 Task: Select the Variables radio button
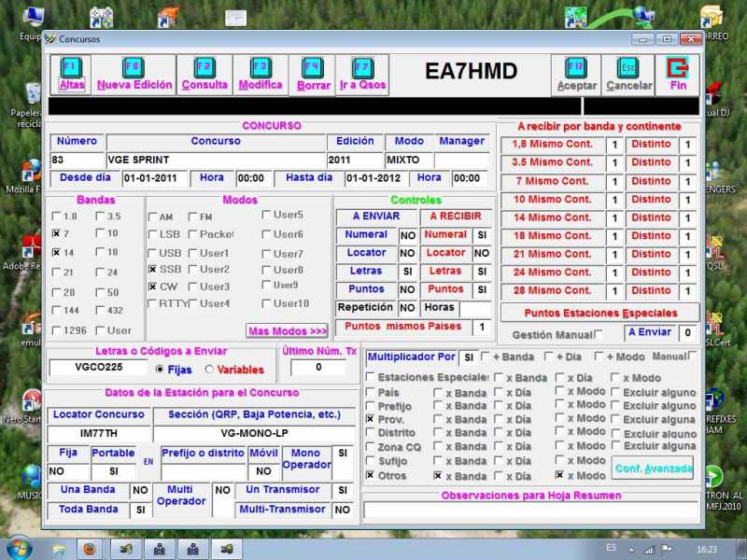pos(221,370)
